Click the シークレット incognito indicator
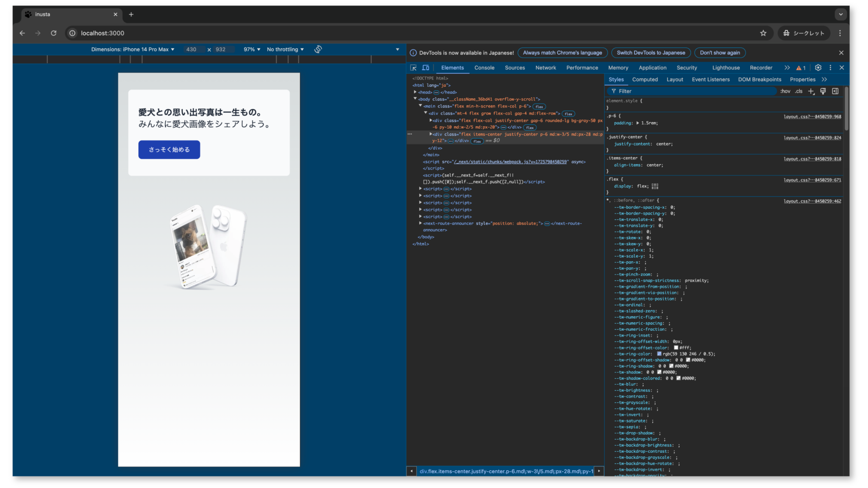868x488 pixels. 804,33
